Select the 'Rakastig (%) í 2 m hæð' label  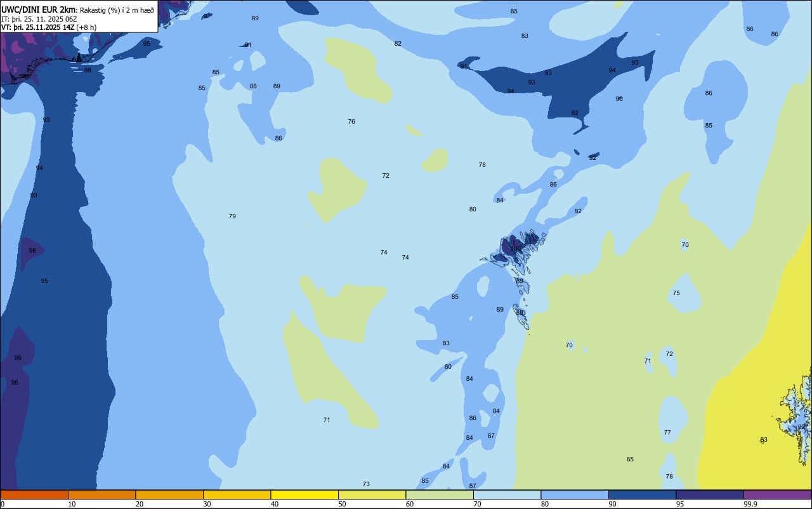117,10
